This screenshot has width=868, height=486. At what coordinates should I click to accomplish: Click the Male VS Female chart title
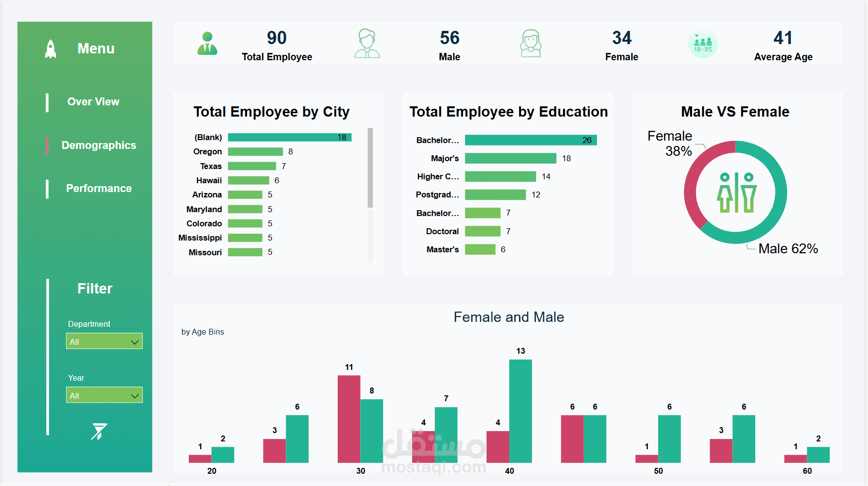click(x=735, y=112)
